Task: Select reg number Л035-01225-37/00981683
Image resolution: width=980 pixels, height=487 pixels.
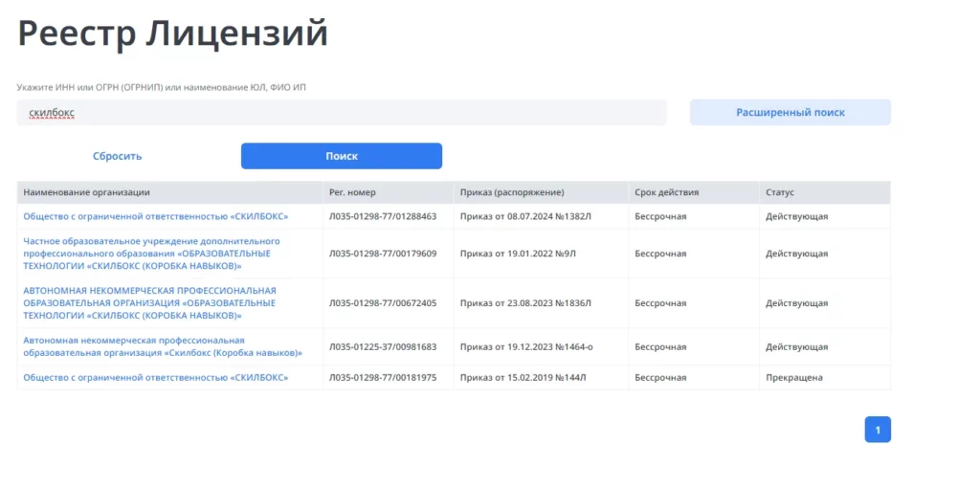Action: point(383,346)
